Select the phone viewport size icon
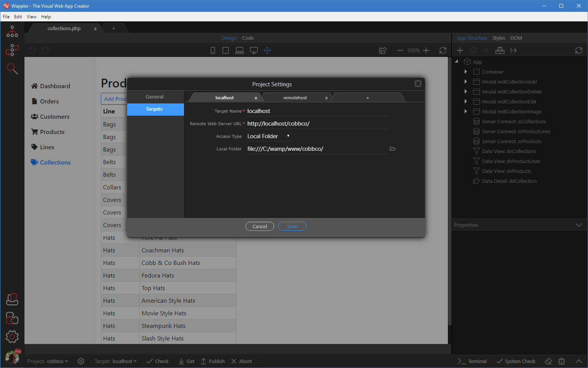 pyautogui.click(x=213, y=50)
